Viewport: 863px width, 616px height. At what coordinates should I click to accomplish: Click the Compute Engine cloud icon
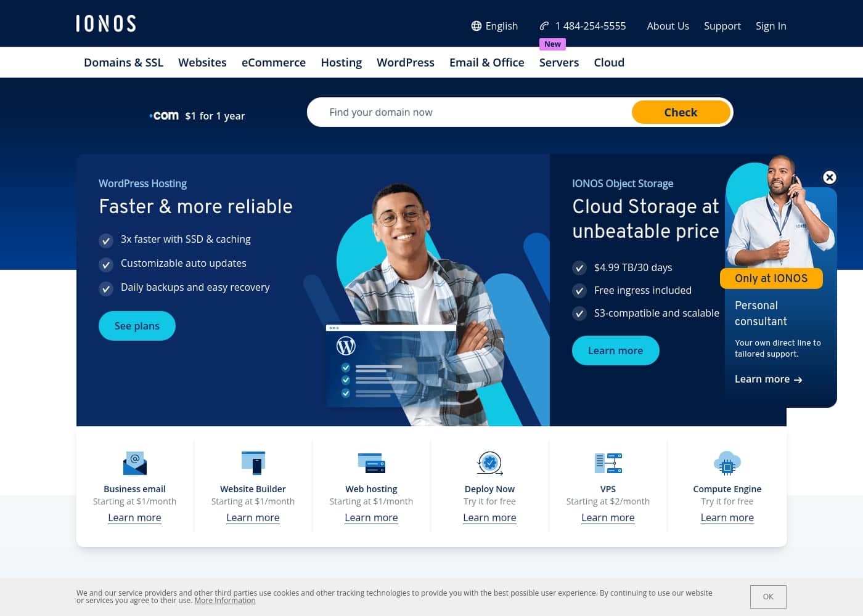point(727,463)
